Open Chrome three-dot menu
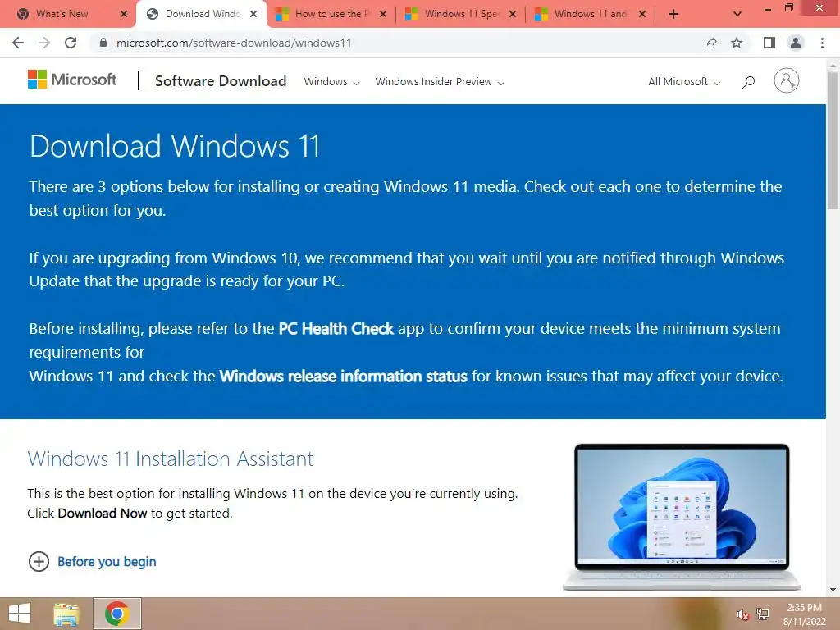This screenshot has width=840, height=630. (x=822, y=43)
